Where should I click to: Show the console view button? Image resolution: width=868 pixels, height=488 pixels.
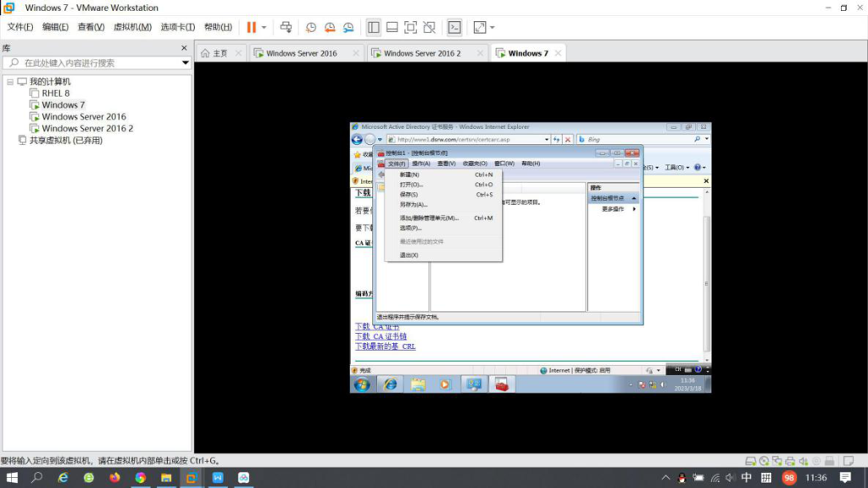pos(454,27)
